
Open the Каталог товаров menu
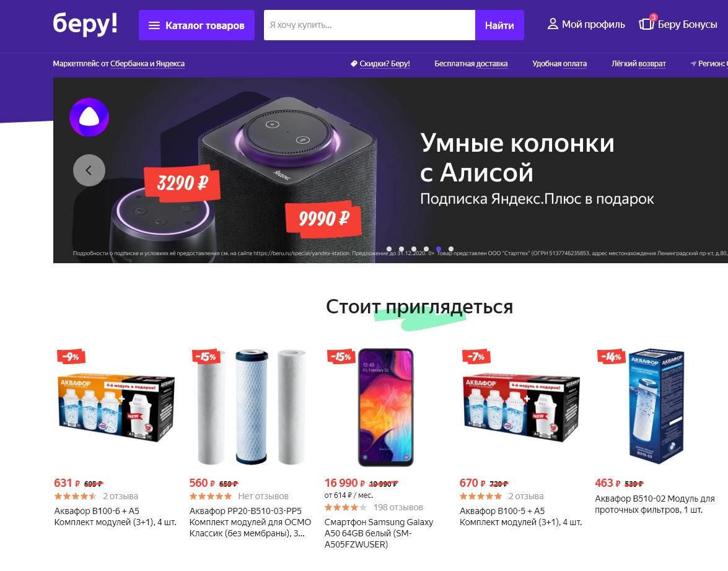[196, 25]
